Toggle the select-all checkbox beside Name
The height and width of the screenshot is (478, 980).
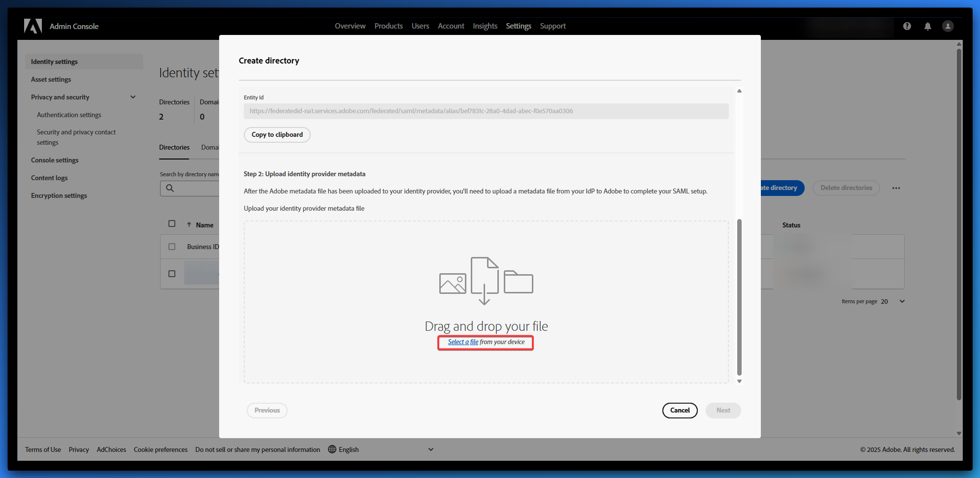tap(172, 224)
